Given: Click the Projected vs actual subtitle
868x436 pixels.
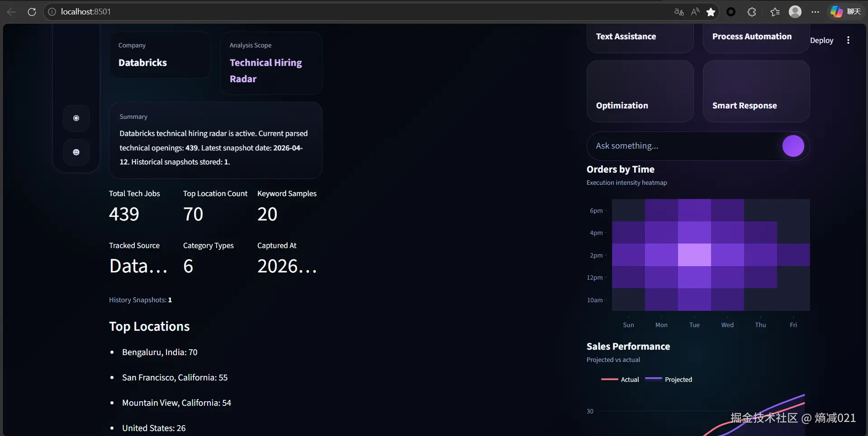Looking at the screenshot, I should 613,360.
